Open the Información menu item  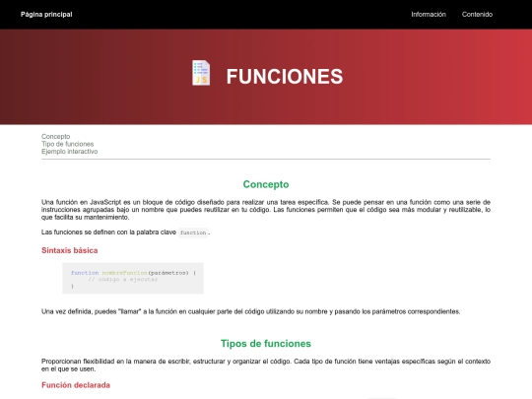click(429, 14)
